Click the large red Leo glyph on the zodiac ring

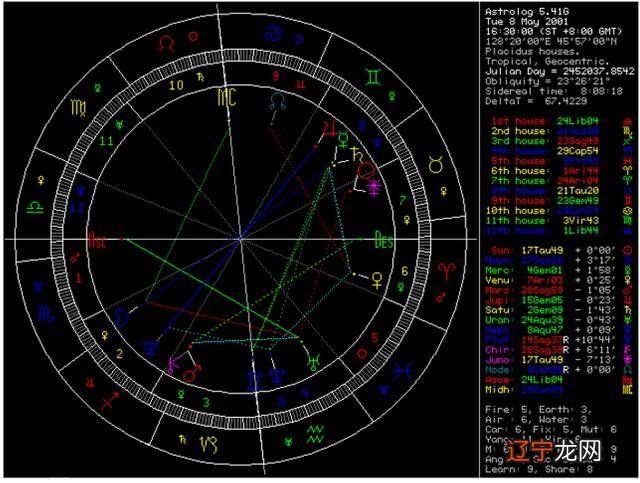(167, 44)
